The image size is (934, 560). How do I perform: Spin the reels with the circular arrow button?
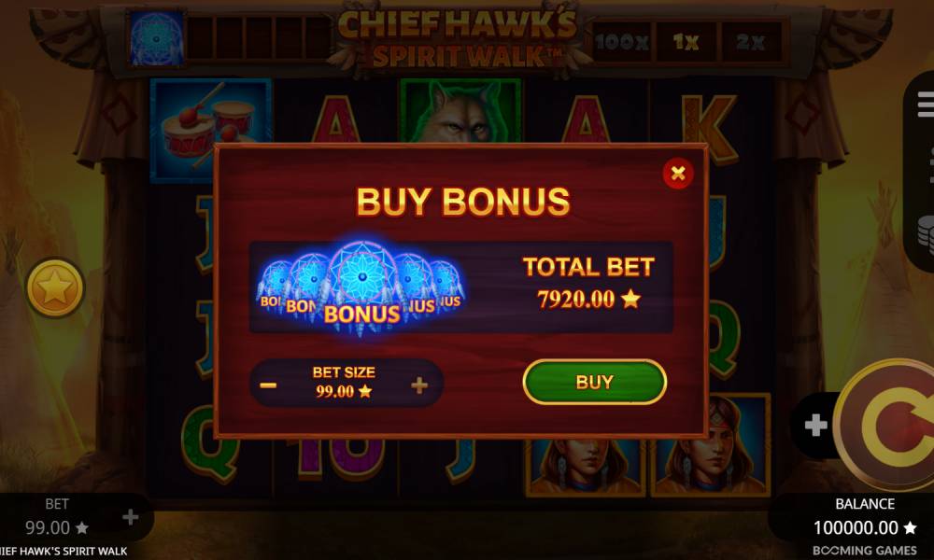click(889, 426)
